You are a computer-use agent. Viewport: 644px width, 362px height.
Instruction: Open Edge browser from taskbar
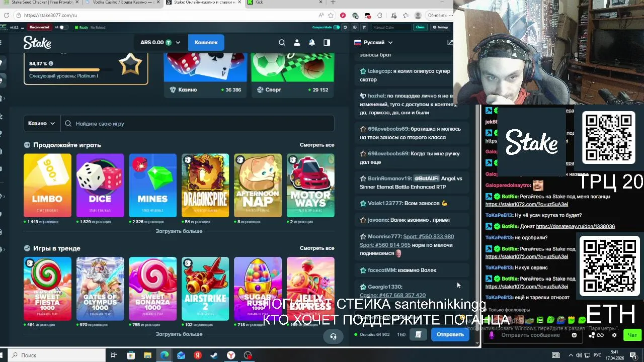click(x=164, y=355)
